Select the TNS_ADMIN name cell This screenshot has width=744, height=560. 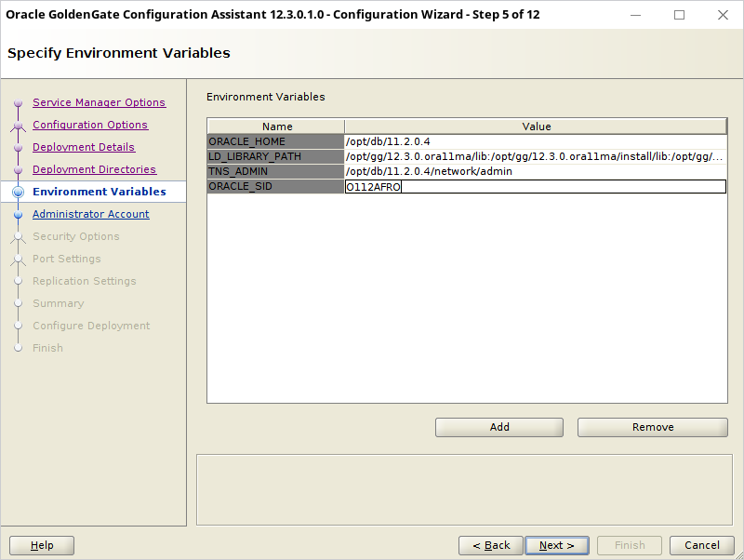275,171
